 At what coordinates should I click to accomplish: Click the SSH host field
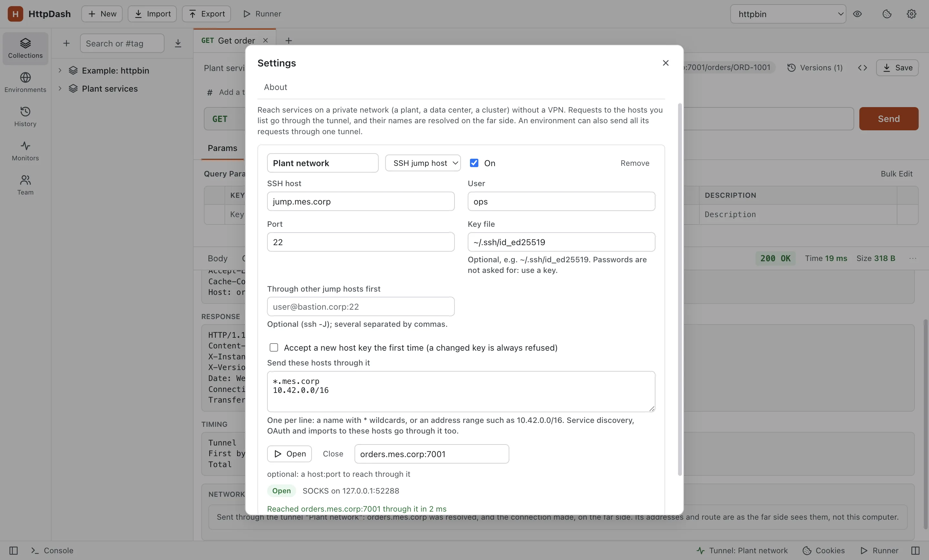(360, 201)
